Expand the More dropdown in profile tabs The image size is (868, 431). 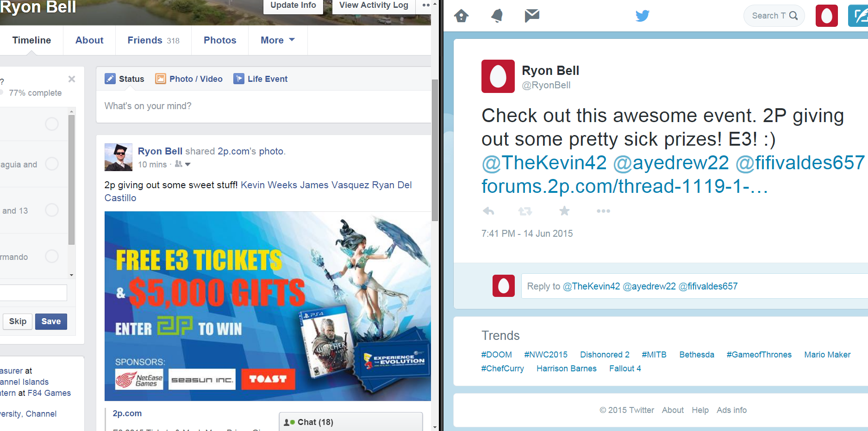(x=278, y=40)
